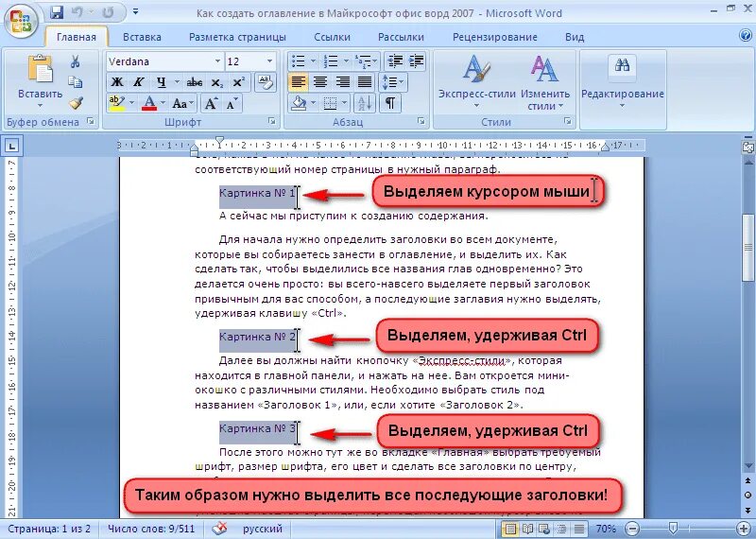Toggle show paragraph marks (¶)
This screenshot has height=539, width=756.
click(390, 103)
